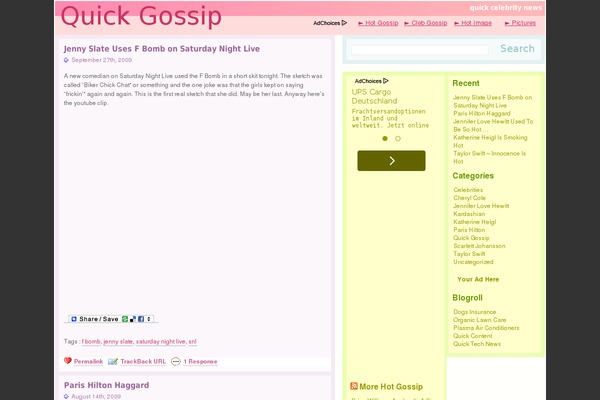600x400 pixels.
Task: Click the ad's dark arrow button
Action: tap(391, 161)
